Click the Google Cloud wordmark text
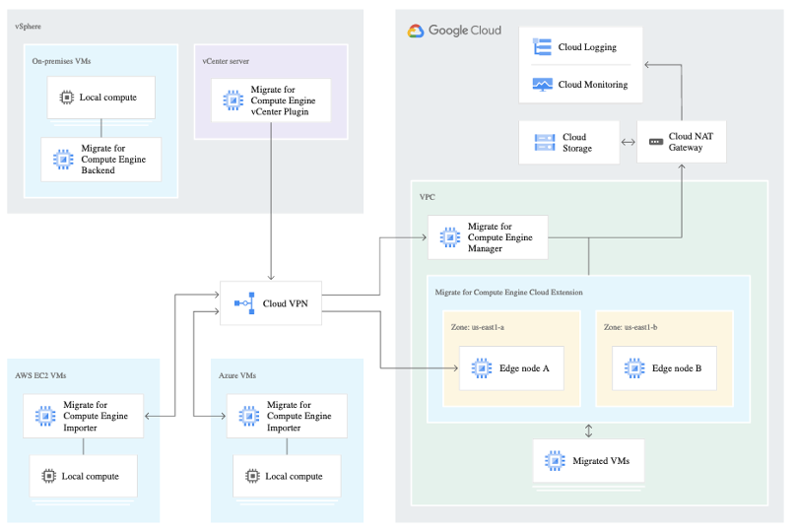The image size is (796, 532). (465, 31)
